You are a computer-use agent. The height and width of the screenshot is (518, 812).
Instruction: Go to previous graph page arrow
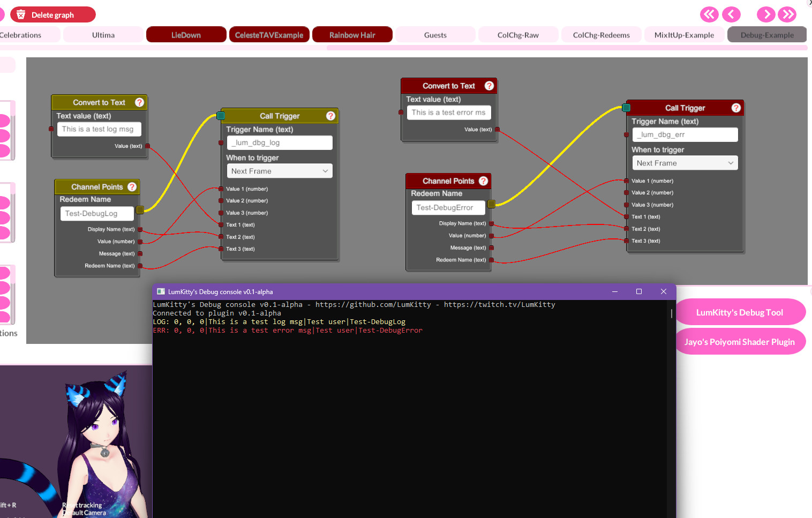pyautogui.click(x=731, y=14)
